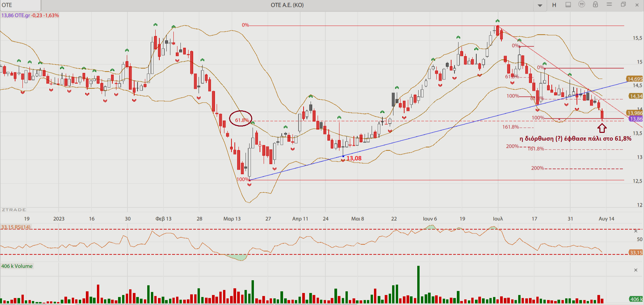Select the Greek correction text annotation
Viewport: 644px width, 305px height.
(x=575, y=139)
